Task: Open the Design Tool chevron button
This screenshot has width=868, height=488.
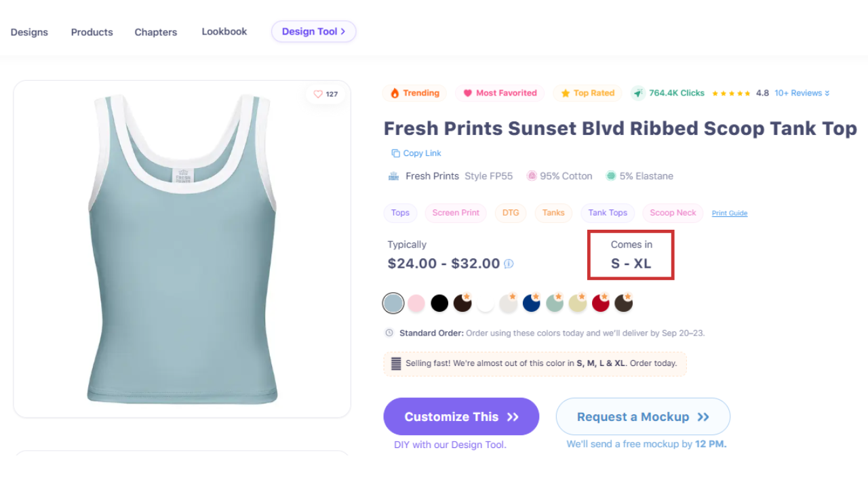Action: pyautogui.click(x=313, y=31)
